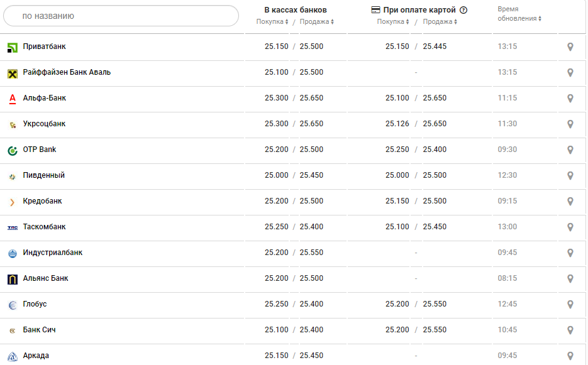Open the Индустриалбанк bank link
This screenshot has height=365, width=588.
(52, 253)
